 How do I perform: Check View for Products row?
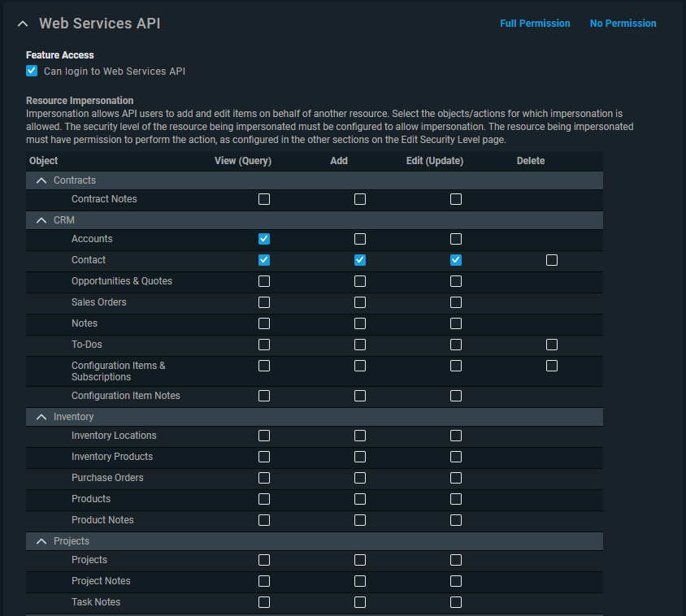coord(264,499)
